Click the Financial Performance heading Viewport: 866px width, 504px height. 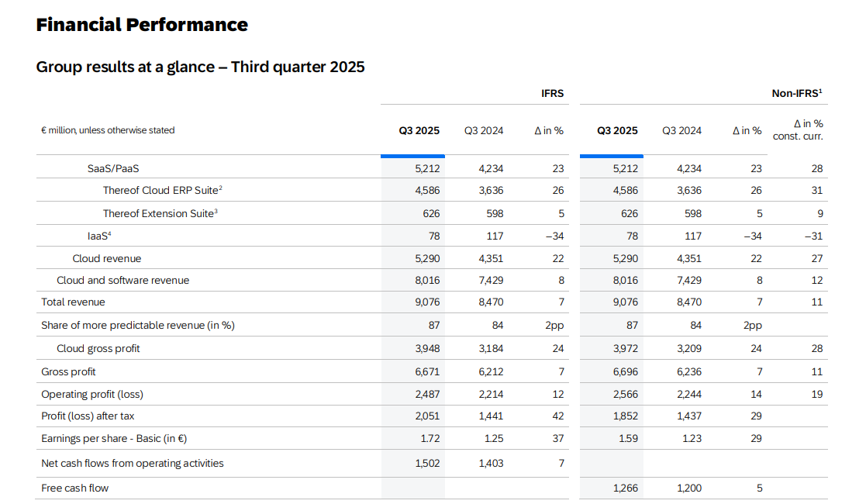[142, 25]
